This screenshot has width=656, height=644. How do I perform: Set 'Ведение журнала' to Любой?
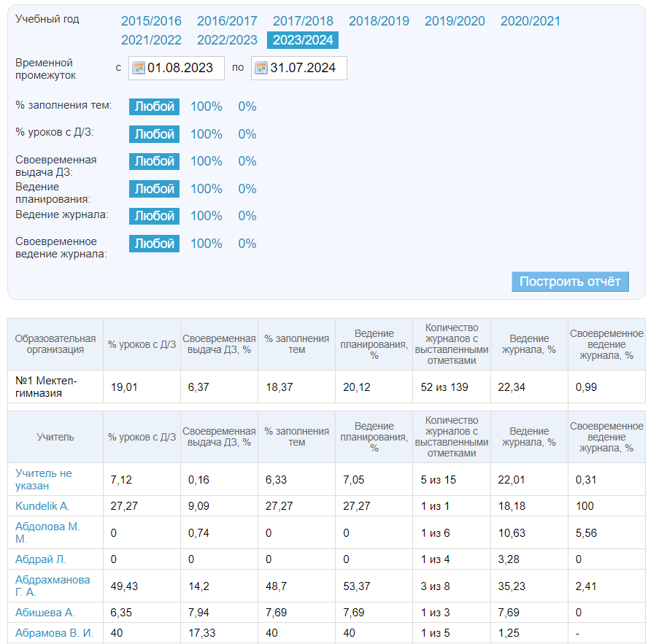pyautogui.click(x=154, y=216)
